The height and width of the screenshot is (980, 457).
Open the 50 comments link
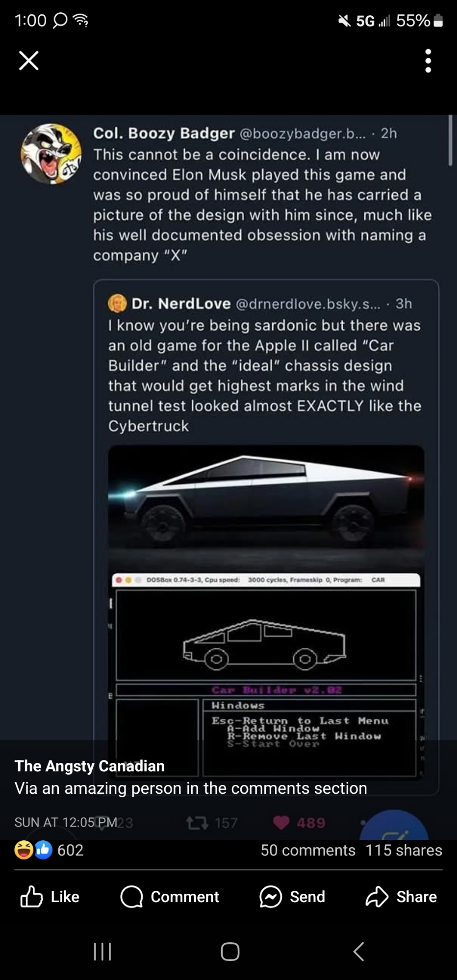point(307,850)
